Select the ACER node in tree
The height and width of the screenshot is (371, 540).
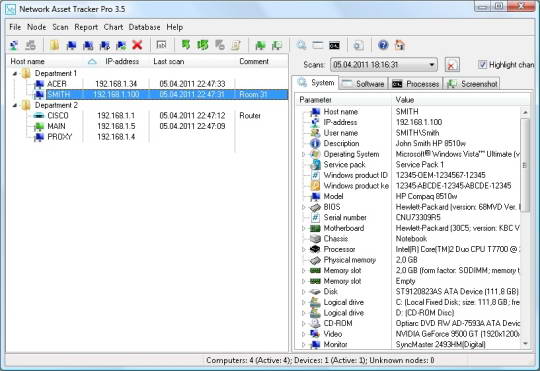[57, 84]
